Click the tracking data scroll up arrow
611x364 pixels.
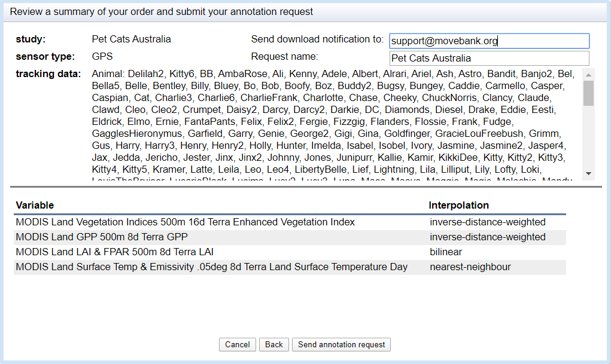[589, 75]
